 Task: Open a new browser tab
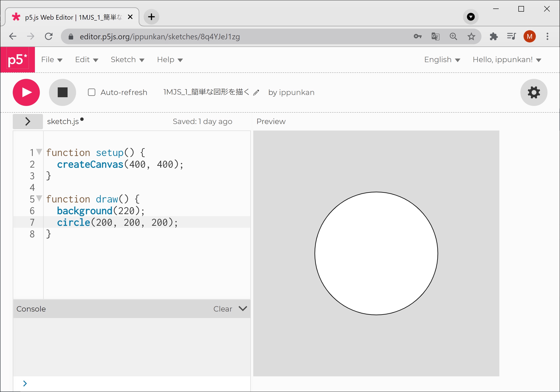(151, 17)
